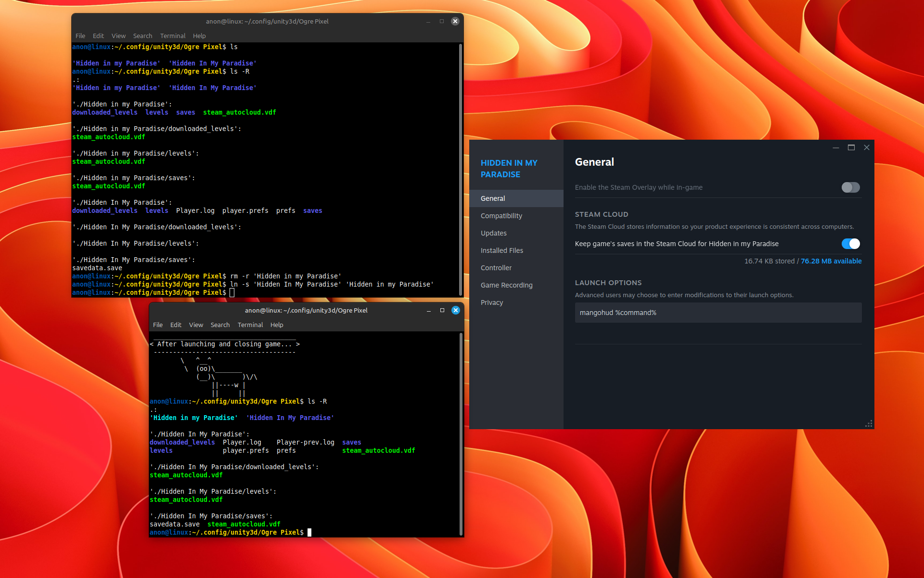Close the Steam properties window

coord(866,147)
